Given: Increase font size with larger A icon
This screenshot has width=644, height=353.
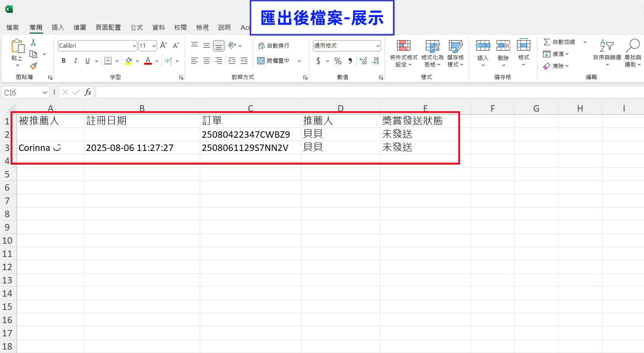Looking at the screenshot, I should pyautogui.click(x=163, y=46).
